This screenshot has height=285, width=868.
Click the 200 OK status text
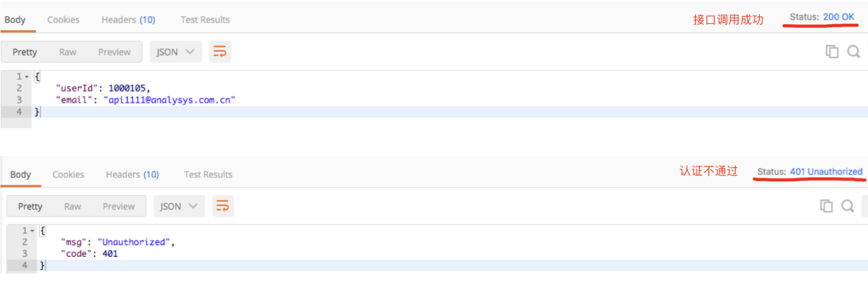[839, 17]
